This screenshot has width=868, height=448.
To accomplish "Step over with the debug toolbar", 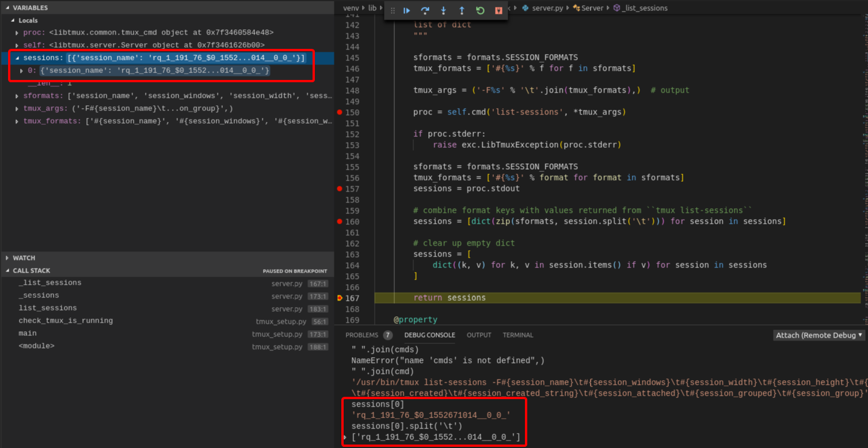I will pos(425,10).
